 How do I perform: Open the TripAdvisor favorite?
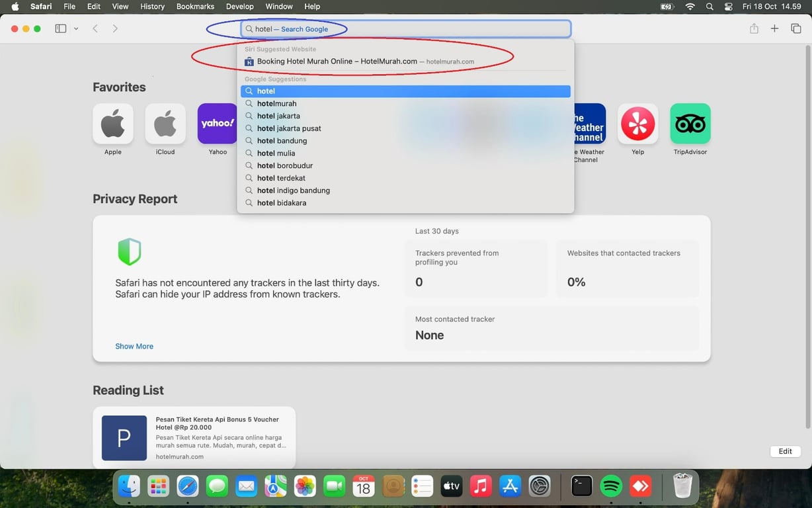[690, 124]
